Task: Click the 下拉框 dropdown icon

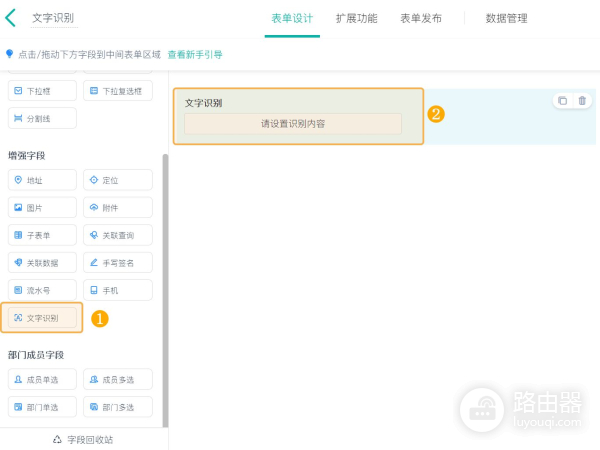Action: (18, 91)
